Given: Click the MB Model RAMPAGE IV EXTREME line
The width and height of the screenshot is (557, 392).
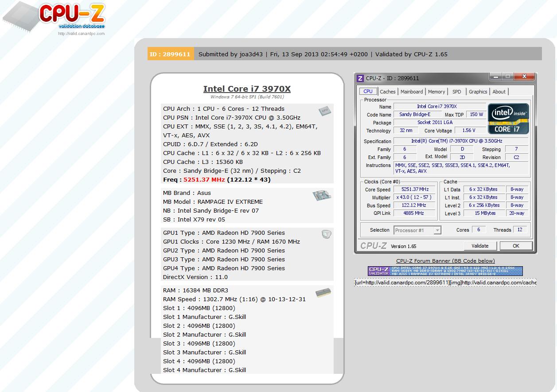Looking at the screenshot, I should click(x=213, y=202).
